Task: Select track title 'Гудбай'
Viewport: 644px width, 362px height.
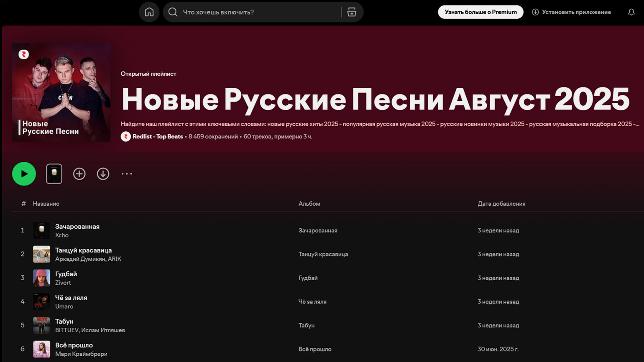Action: coord(66,274)
